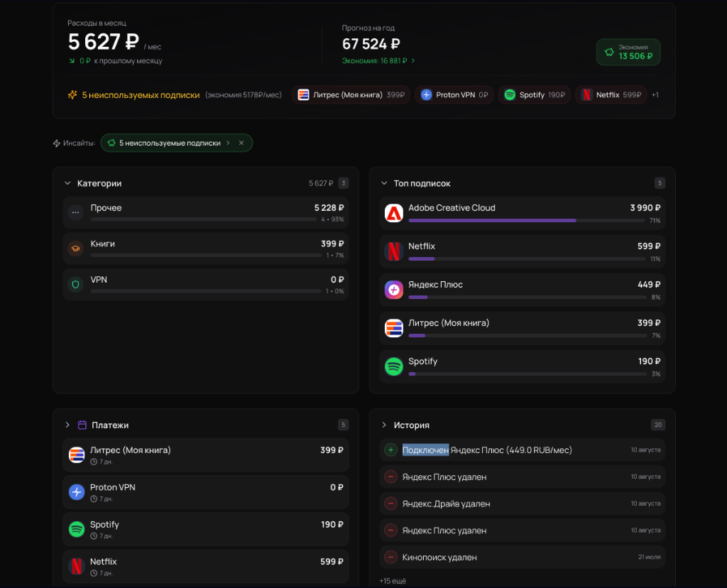The height and width of the screenshot is (588, 727).
Task: Click the VPN shield category icon
Action: 75,284
